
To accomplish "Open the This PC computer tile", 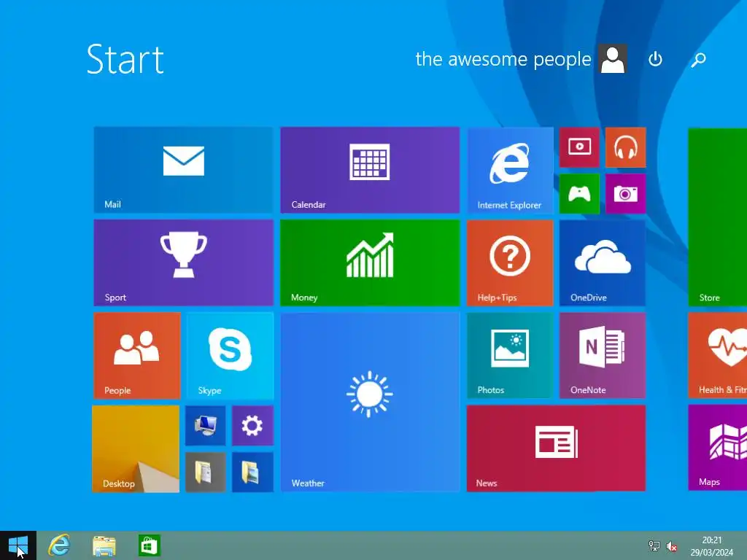I will 205,425.
